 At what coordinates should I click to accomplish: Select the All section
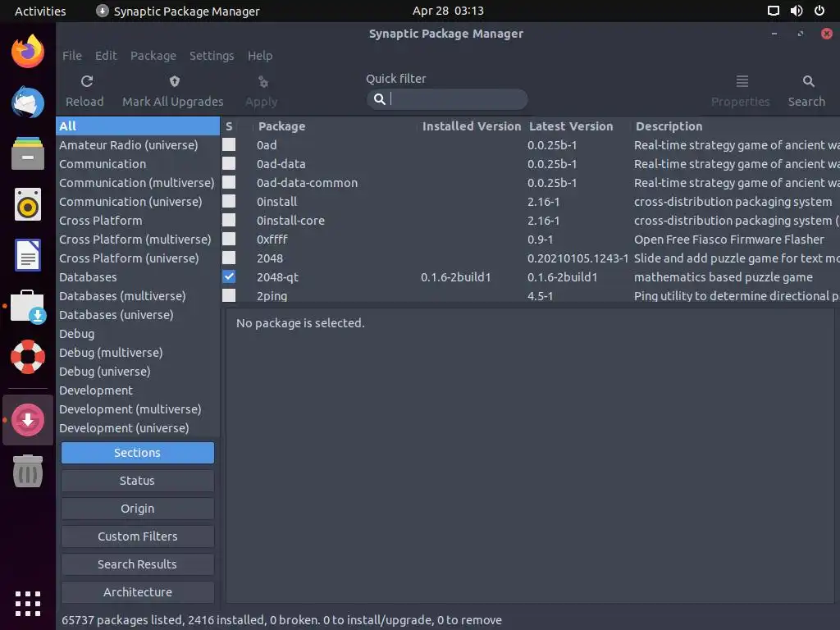click(138, 126)
